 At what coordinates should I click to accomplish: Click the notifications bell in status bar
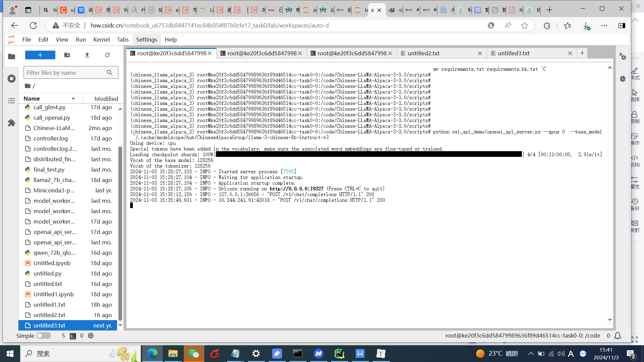pos(618,336)
